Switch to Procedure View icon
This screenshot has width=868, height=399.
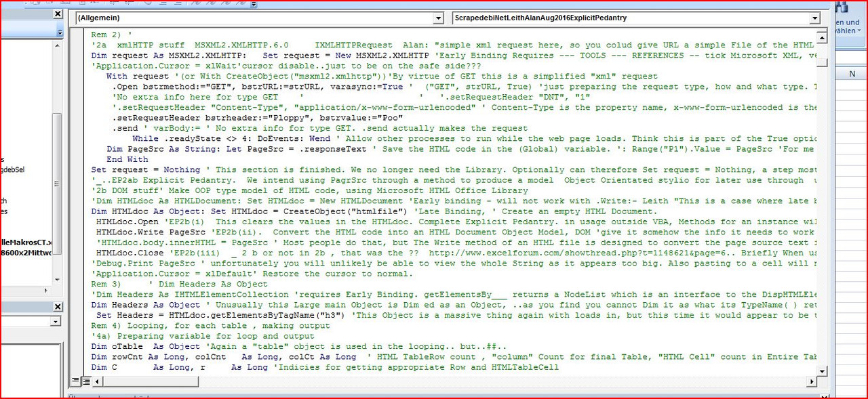tap(76, 381)
